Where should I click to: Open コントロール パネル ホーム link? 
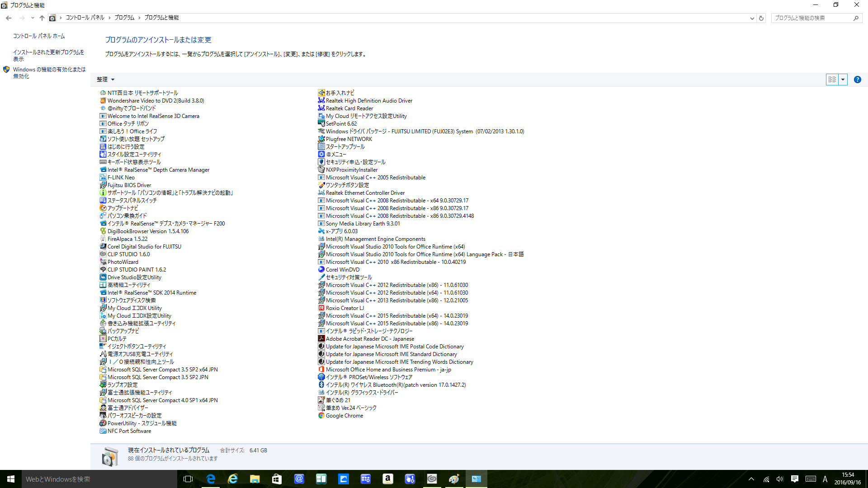pyautogui.click(x=39, y=36)
